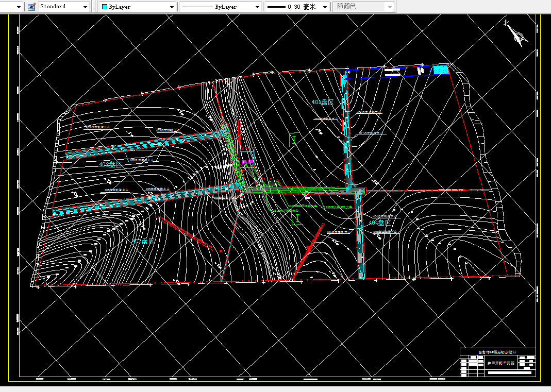Select the 403盘区 label in the drawing
The image size is (551, 392).
143,241
